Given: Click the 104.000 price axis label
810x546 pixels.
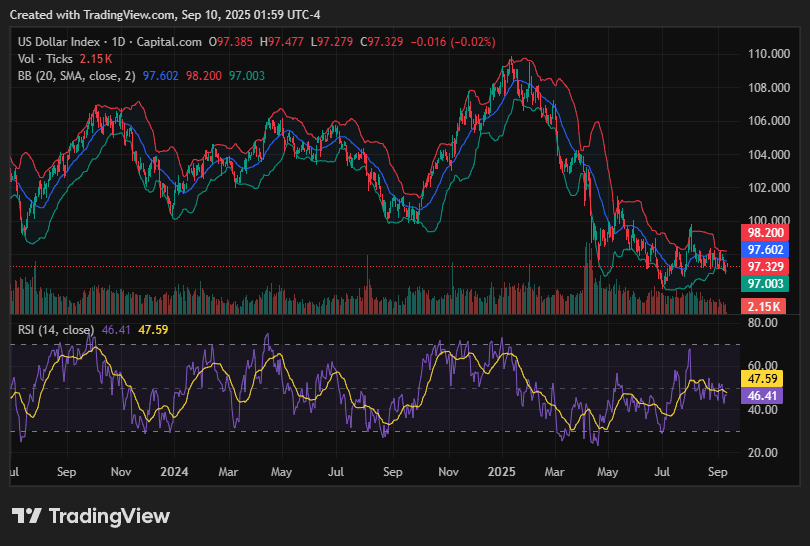Looking at the screenshot, I should pos(769,154).
